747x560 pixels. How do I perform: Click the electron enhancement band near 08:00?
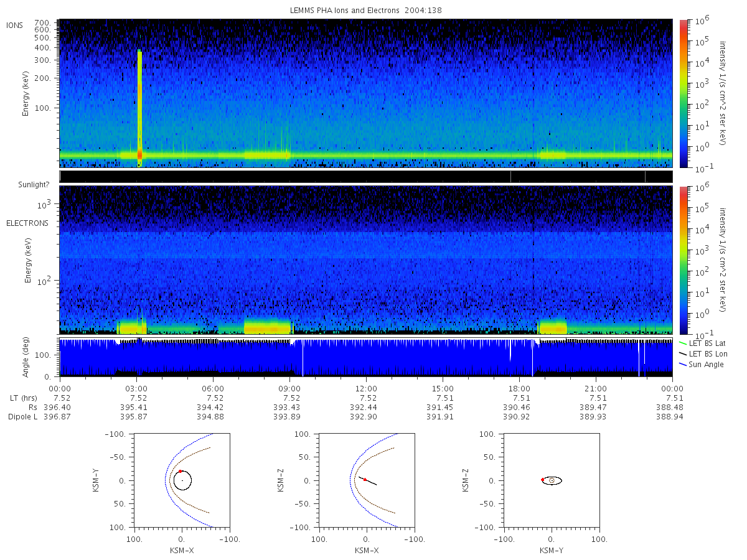pyautogui.click(x=268, y=327)
